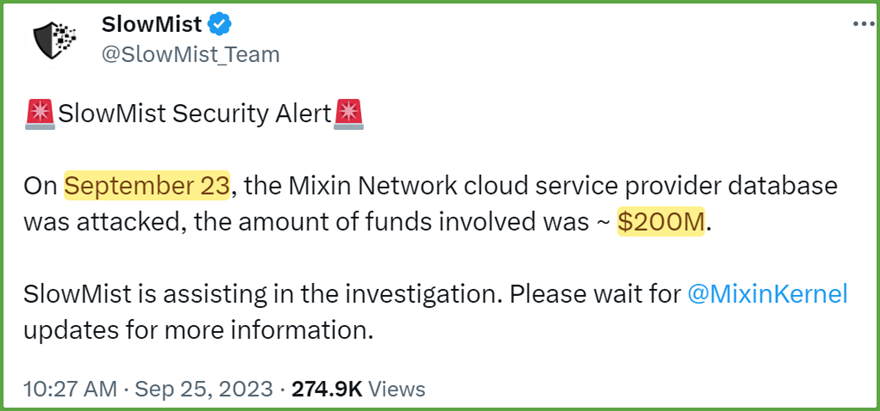Click the siren emoji after Security Alert

(x=349, y=115)
